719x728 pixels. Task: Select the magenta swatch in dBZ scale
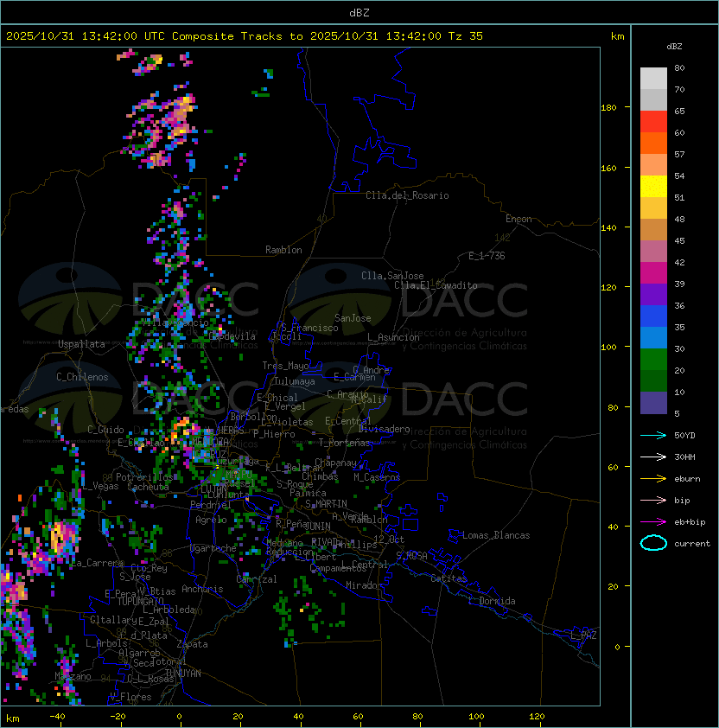[x=653, y=273]
